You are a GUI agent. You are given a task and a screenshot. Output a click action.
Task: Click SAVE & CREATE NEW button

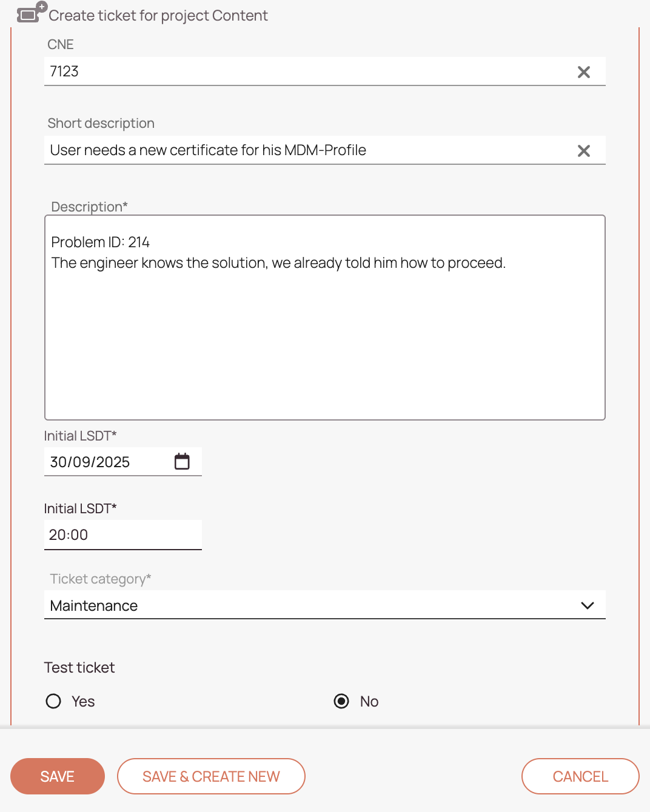211,776
